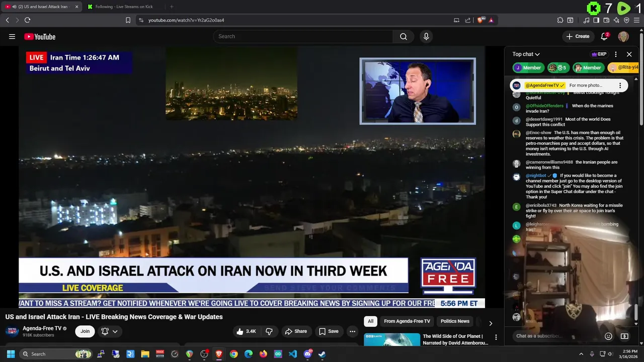The height and width of the screenshot is (362, 644).
Task: Start voice search with microphone icon
Action: click(x=426, y=36)
